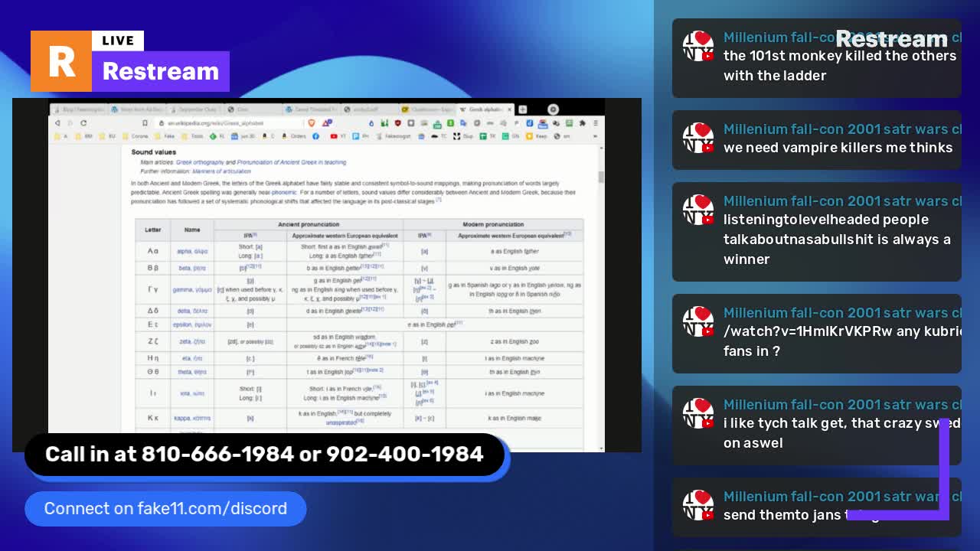The width and height of the screenshot is (980, 551).
Task: Open the epsilon letter link
Action: [192, 324]
